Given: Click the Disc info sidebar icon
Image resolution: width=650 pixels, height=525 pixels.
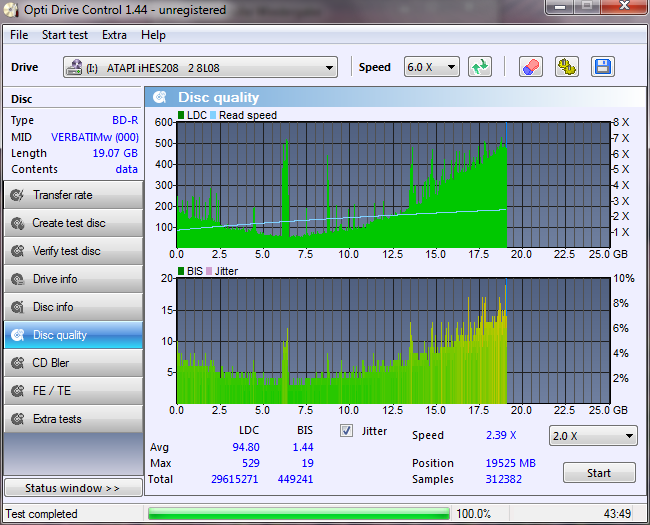Looking at the screenshot, I should pyautogui.click(x=17, y=307).
